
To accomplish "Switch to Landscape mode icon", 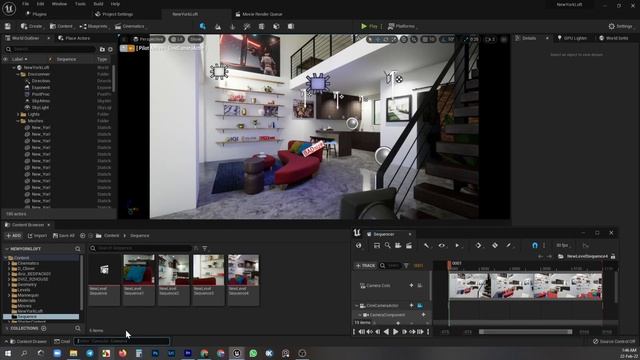I will pos(218,27).
